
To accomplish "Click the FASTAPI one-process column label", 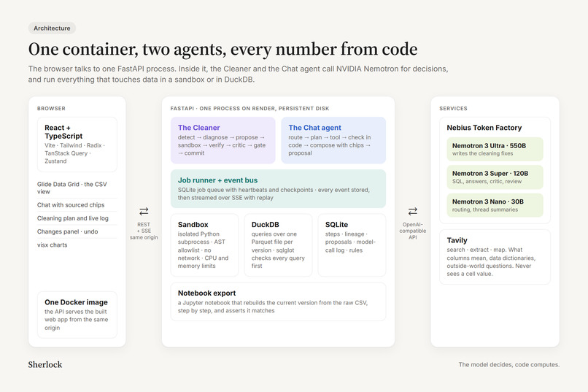I will coord(249,109).
